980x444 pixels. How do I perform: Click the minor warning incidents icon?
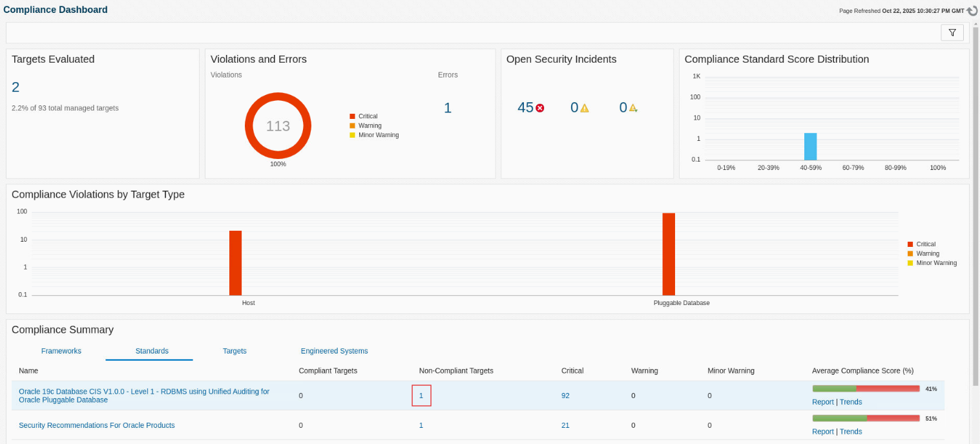pos(633,108)
